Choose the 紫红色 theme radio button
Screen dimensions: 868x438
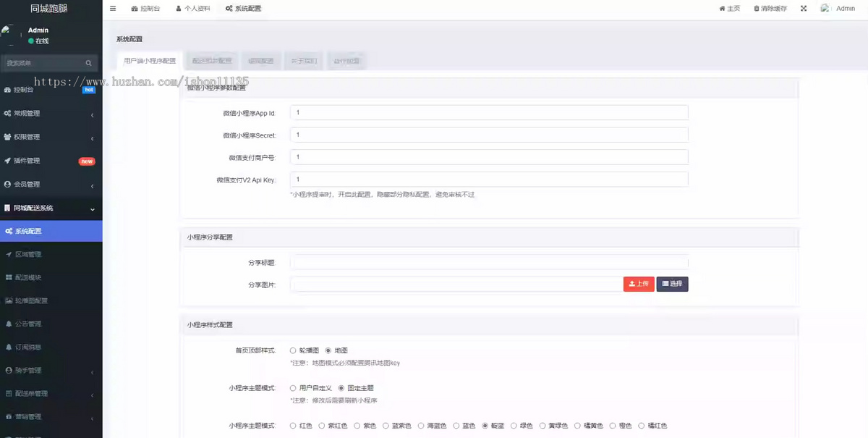(x=321, y=426)
